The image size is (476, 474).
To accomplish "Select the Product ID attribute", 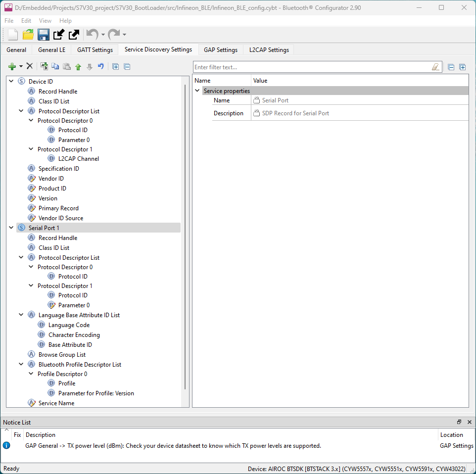I will tap(52, 188).
